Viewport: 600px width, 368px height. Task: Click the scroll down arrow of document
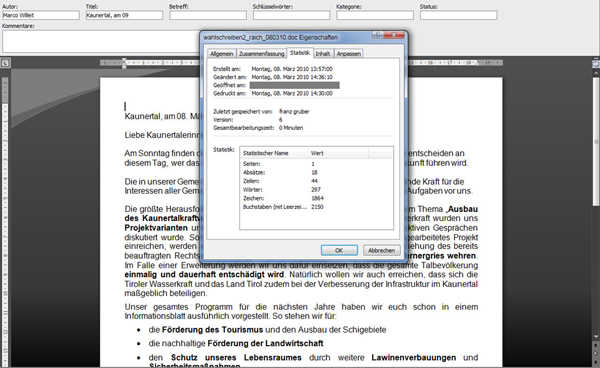click(x=596, y=337)
